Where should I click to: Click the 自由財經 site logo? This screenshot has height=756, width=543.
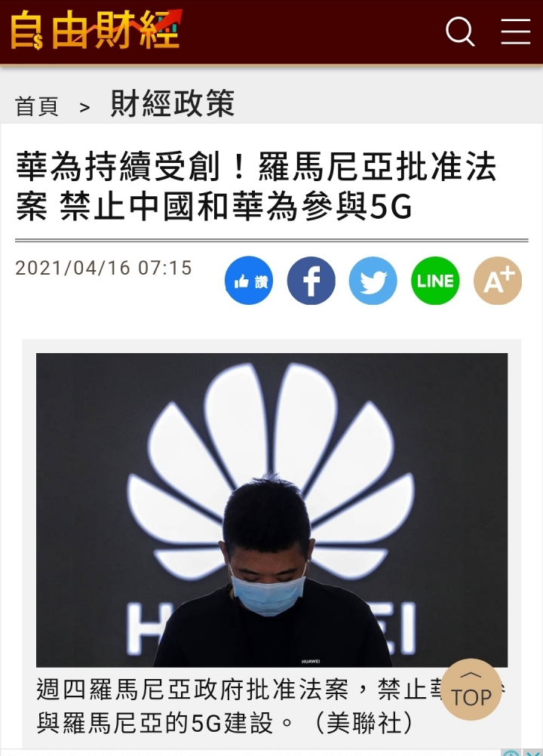click(x=97, y=30)
